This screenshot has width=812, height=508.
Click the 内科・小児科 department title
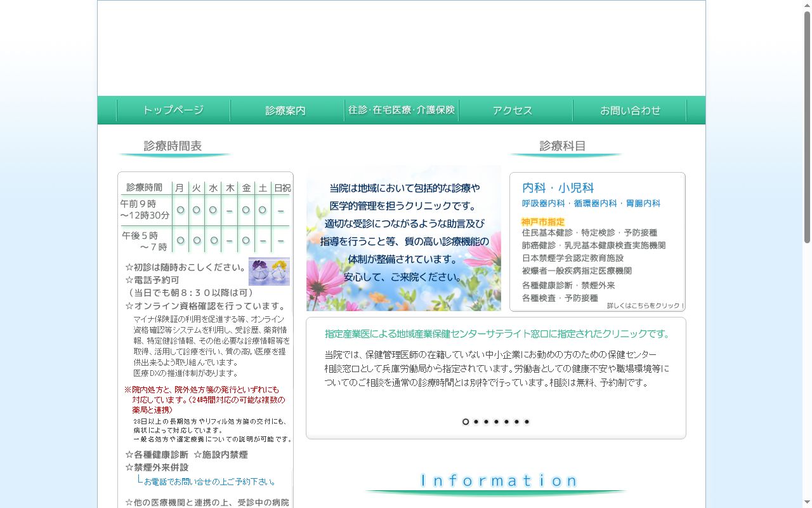click(558, 188)
